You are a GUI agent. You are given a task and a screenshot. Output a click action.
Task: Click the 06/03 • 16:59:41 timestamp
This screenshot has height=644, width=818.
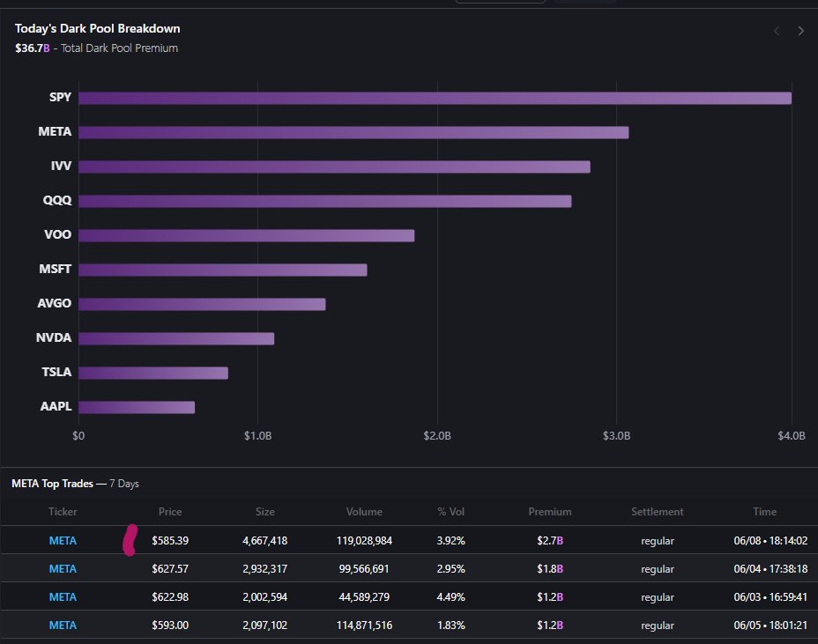pos(770,597)
